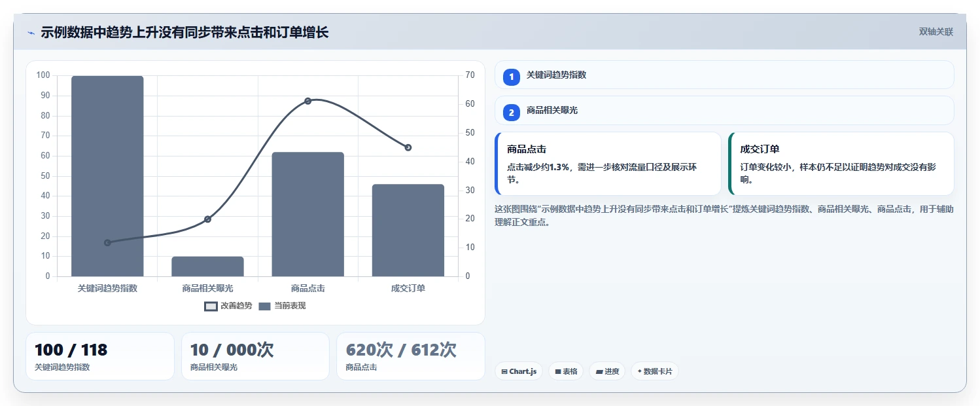The width and height of the screenshot is (980, 406).
Task: Click the 70 tick on the right axis
Action: click(x=470, y=75)
